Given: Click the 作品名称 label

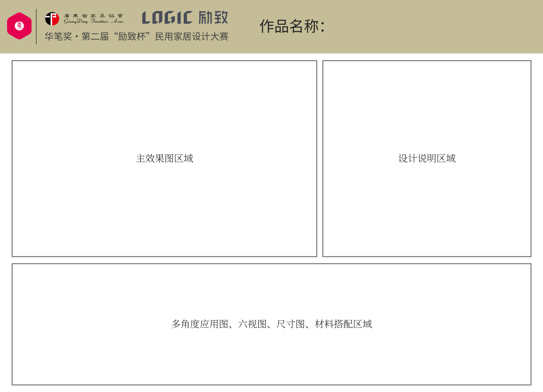Looking at the screenshot, I should 292,26.
